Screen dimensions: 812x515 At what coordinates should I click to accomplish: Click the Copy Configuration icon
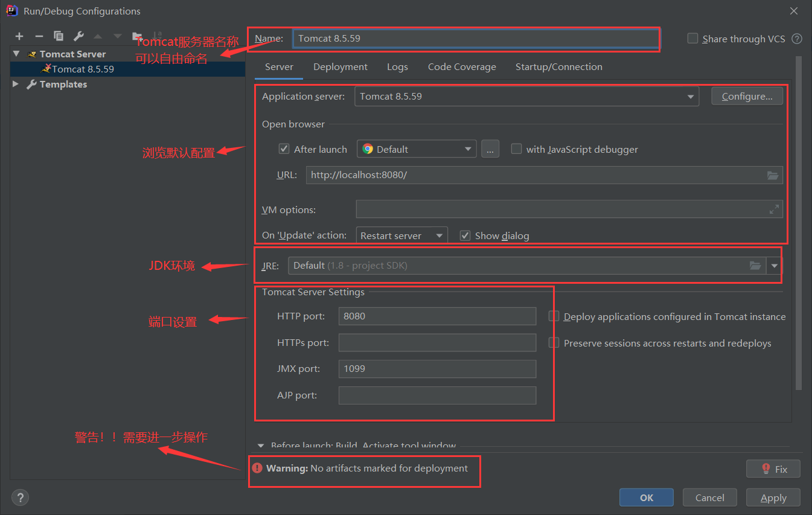tap(59, 36)
